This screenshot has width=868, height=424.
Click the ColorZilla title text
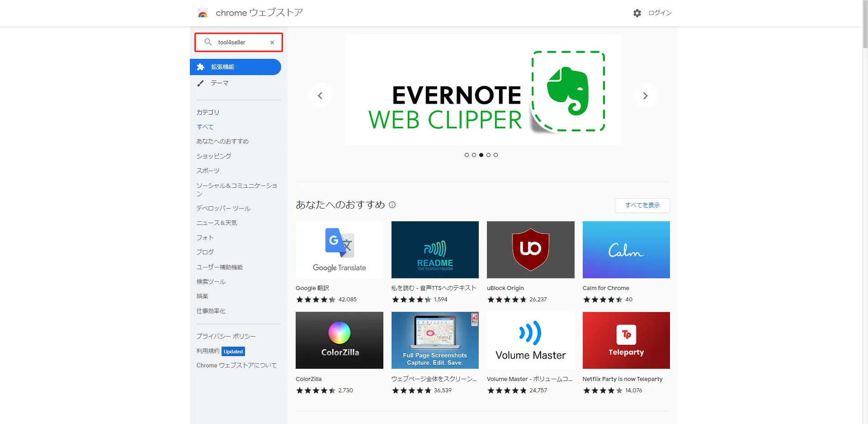tap(309, 379)
